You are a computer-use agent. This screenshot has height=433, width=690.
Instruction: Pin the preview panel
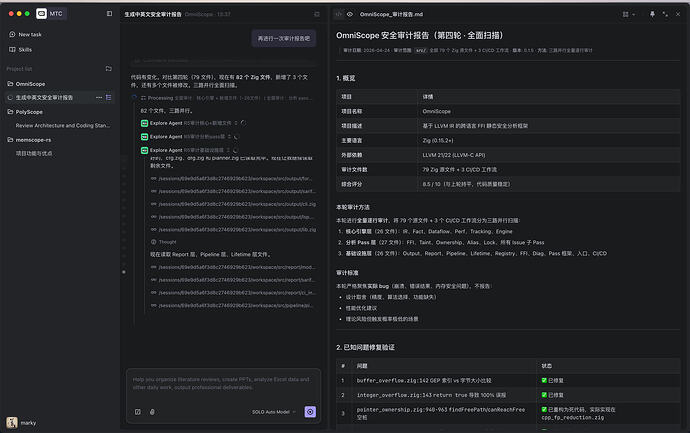[652, 15]
